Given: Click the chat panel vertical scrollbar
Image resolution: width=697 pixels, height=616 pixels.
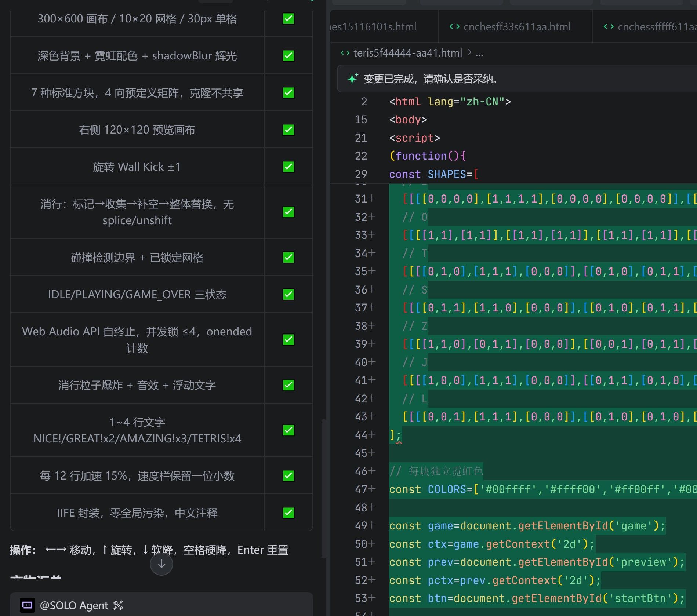Looking at the screenshot, I should [x=324, y=488].
